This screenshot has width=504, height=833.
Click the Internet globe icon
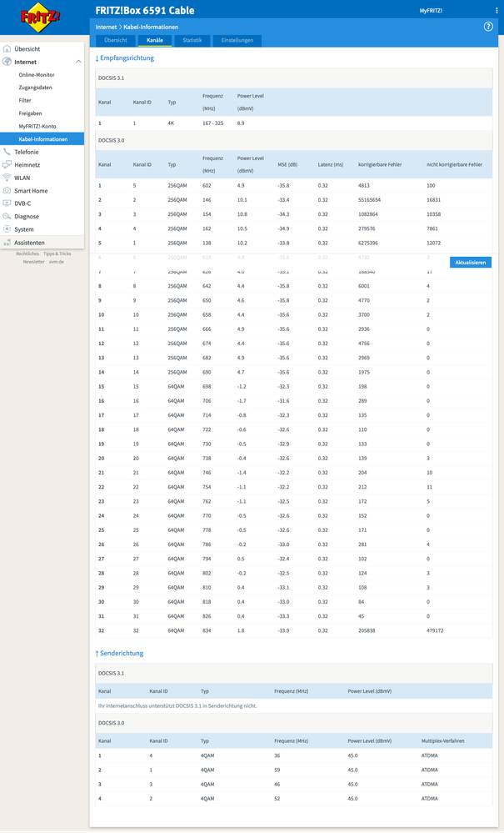tap(7, 62)
